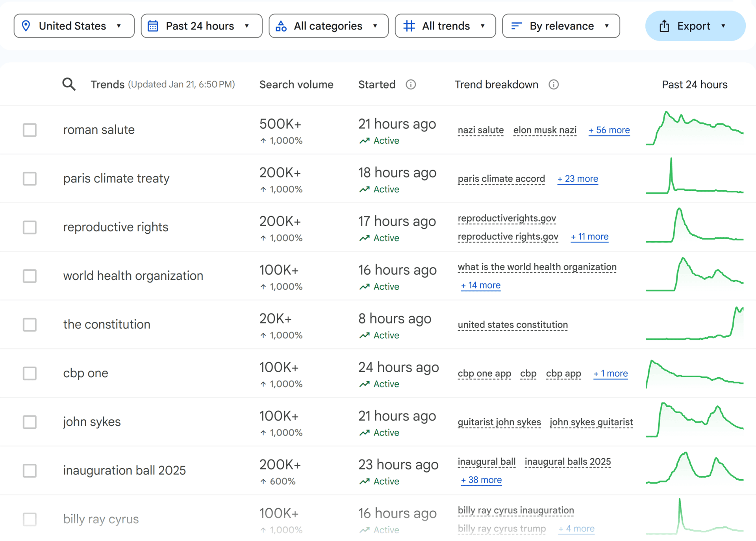Open the paris climate treaty sparkline chart
This screenshot has height=541, width=756.
[695, 176]
